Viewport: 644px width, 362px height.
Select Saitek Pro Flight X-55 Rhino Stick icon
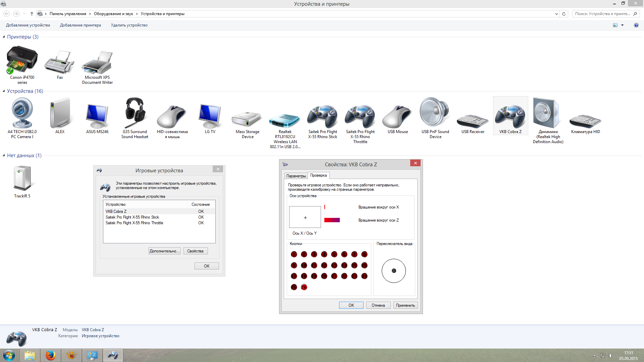323,117
